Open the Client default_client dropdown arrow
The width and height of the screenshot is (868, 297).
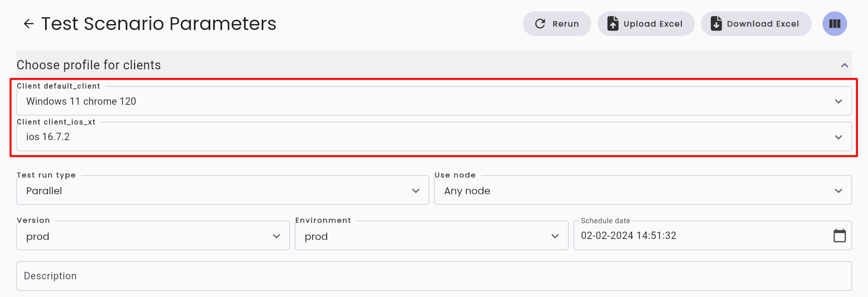tap(838, 101)
